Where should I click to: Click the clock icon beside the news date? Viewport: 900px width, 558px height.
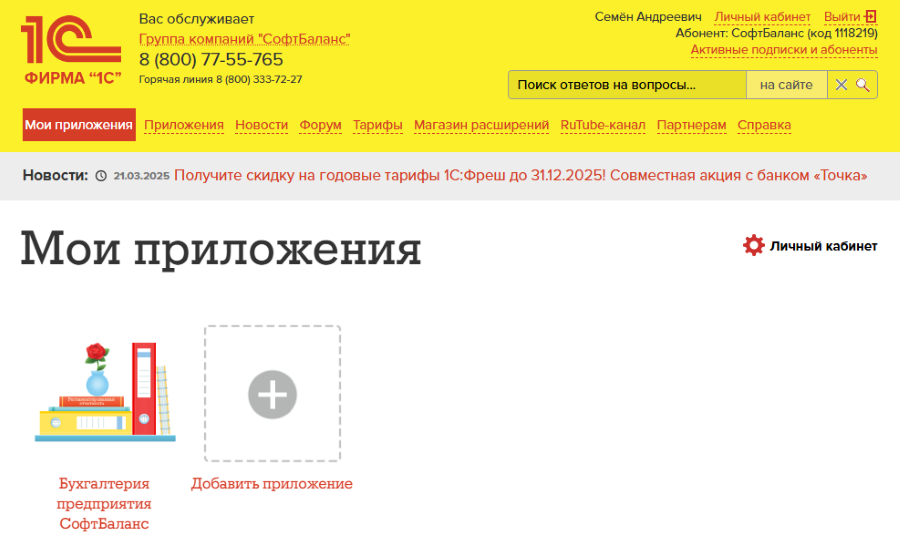101,176
